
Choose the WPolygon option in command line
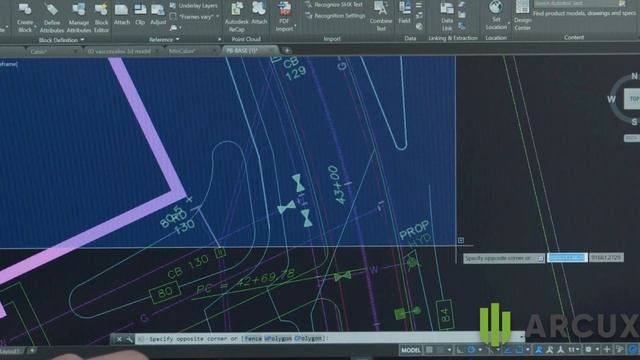tap(278, 338)
